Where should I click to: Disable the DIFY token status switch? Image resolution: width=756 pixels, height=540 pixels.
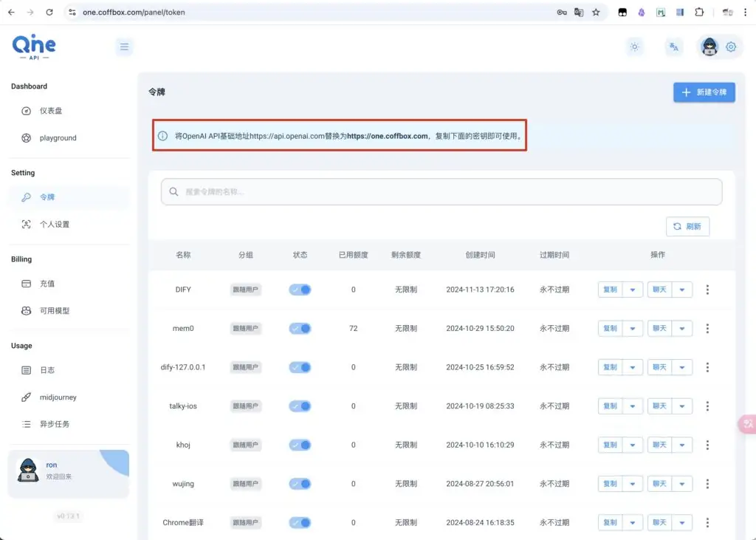(x=300, y=290)
